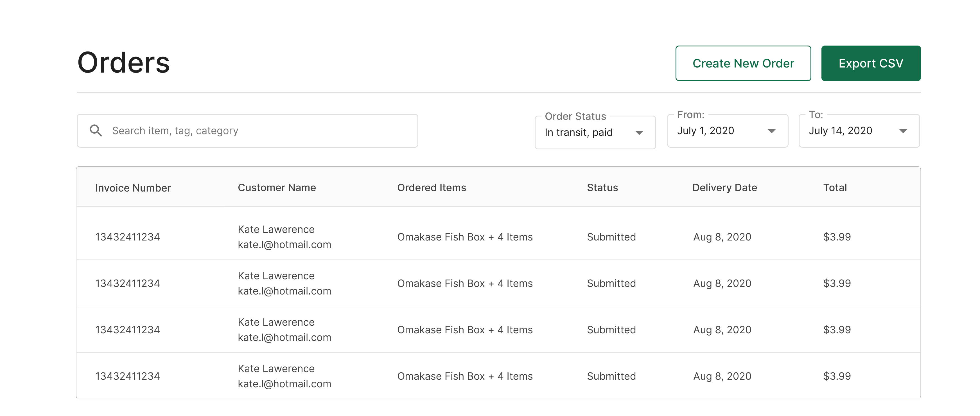Click kate.l@hotmail.com email in second row
The width and height of the screenshot is (980, 416).
coord(284,291)
